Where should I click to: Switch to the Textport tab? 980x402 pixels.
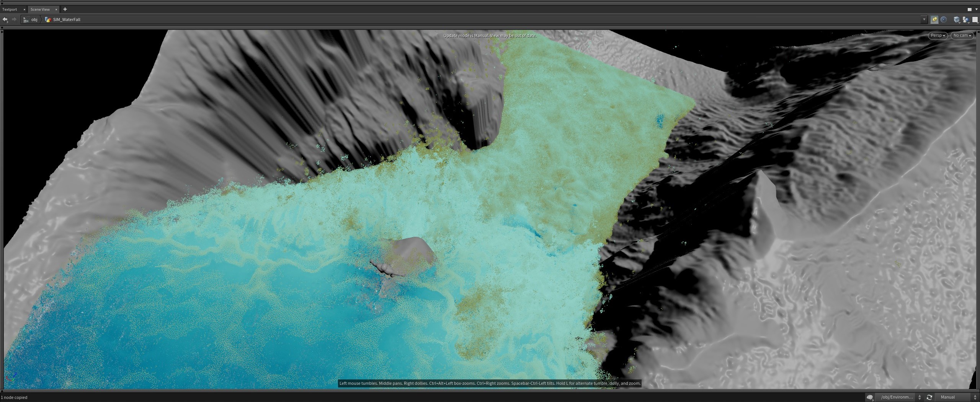(x=10, y=9)
